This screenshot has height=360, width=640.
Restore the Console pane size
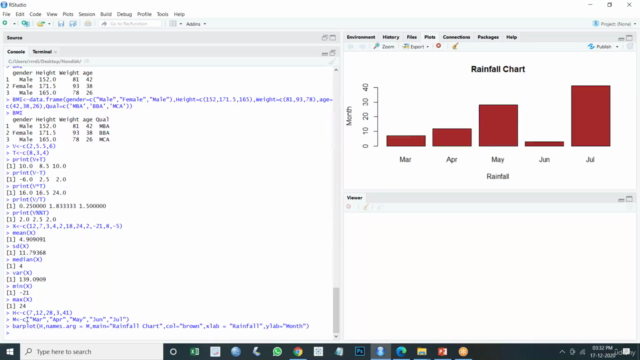(333, 53)
